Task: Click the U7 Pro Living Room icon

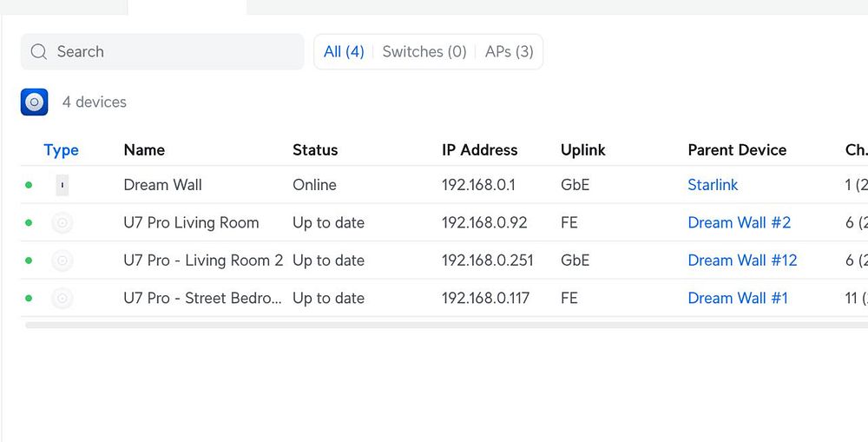Action: coord(62,223)
